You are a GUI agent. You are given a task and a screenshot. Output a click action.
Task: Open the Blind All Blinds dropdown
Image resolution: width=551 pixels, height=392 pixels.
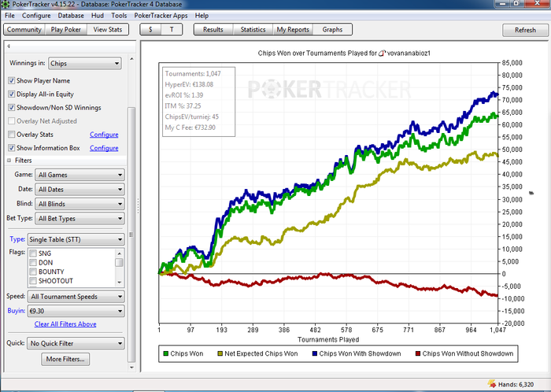pyautogui.click(x=80, y=204)
